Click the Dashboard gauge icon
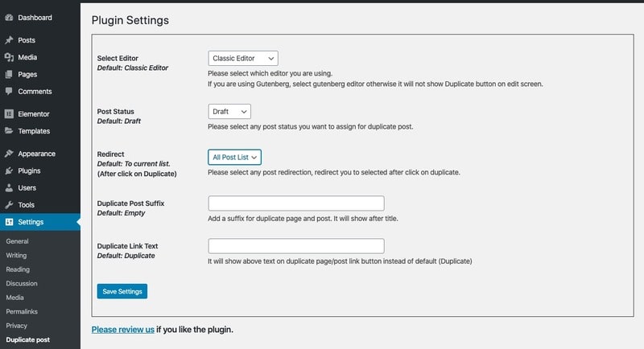The image size is (644, 349). pos(9,17)
